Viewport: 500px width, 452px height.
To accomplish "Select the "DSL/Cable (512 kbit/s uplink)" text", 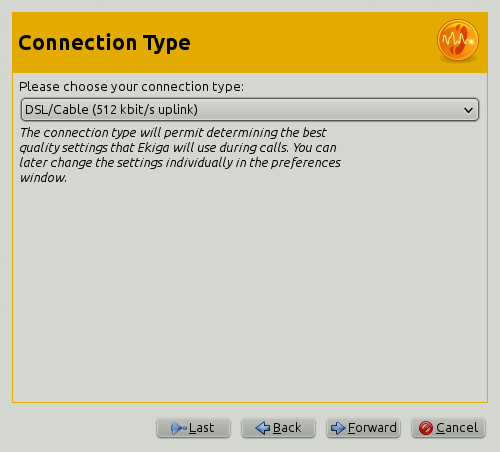I will 111,110.
